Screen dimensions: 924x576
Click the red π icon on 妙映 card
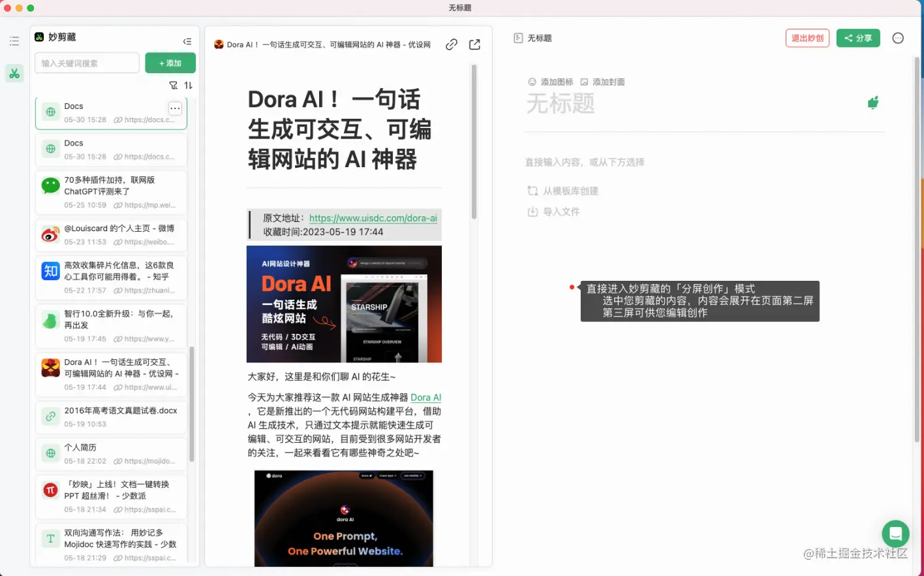click(x=51, y=490)
